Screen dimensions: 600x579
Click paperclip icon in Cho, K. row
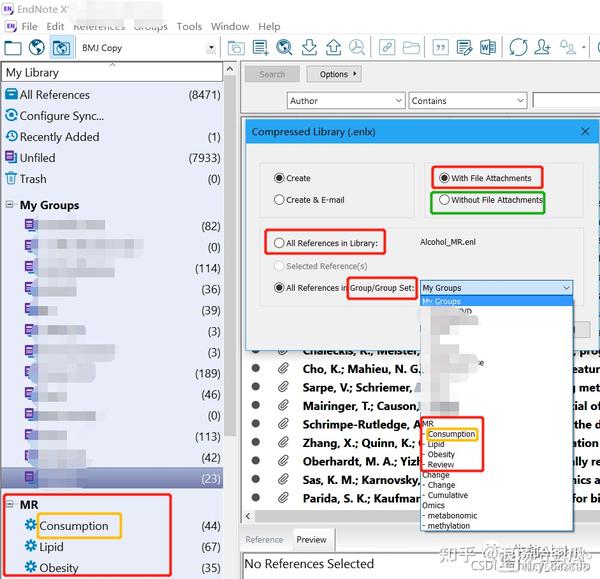click(283, 369)
